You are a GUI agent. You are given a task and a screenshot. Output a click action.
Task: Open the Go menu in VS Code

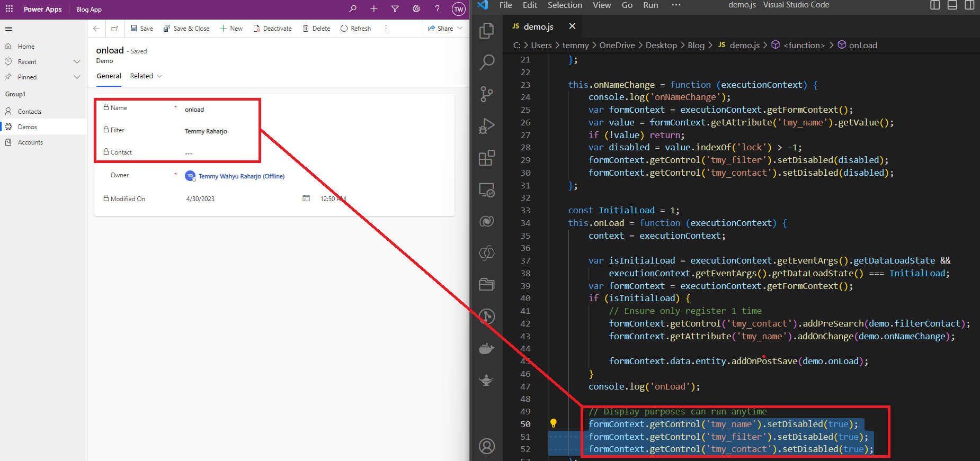point(627,5)
